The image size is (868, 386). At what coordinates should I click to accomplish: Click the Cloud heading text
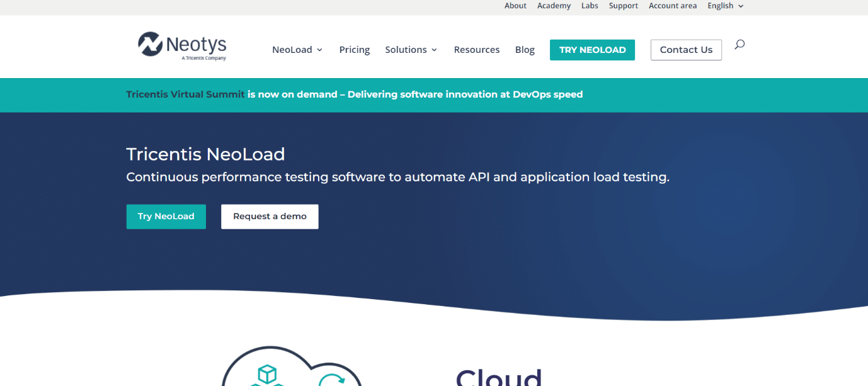498,378
